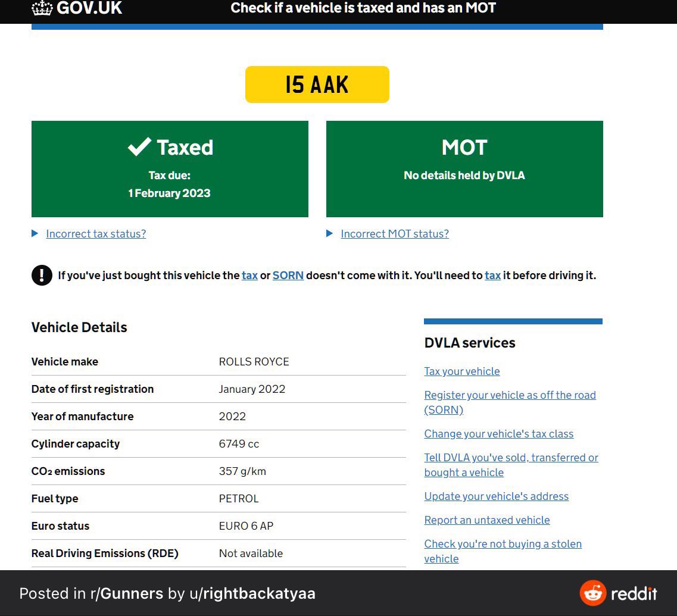Open Update your vehicle's address link
This screenshot has width=677, height=616.
(x=496, y=496)
